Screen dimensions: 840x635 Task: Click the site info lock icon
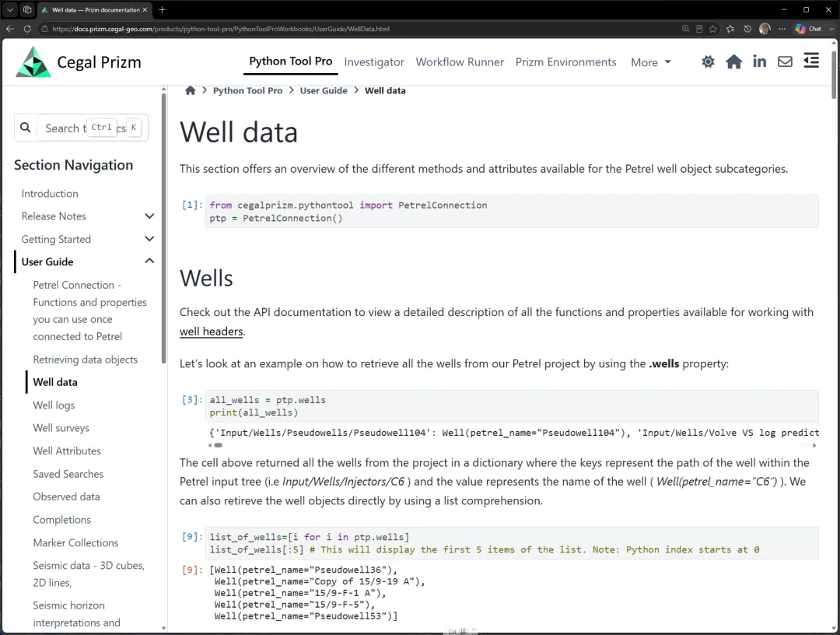[44, 29]
